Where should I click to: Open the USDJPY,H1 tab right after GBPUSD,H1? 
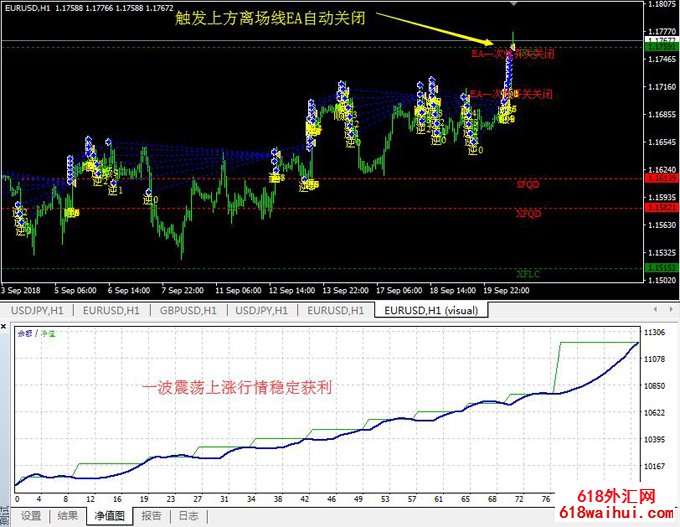262,311
